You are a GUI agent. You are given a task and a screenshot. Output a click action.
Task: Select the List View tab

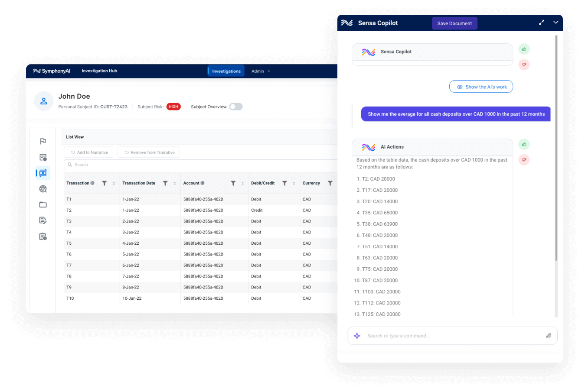pos(75,137)
